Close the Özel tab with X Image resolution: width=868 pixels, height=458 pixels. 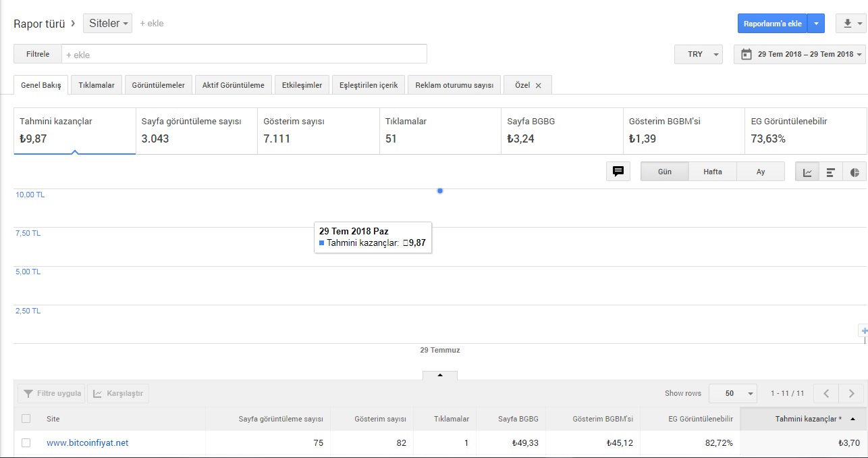[538, 85]
